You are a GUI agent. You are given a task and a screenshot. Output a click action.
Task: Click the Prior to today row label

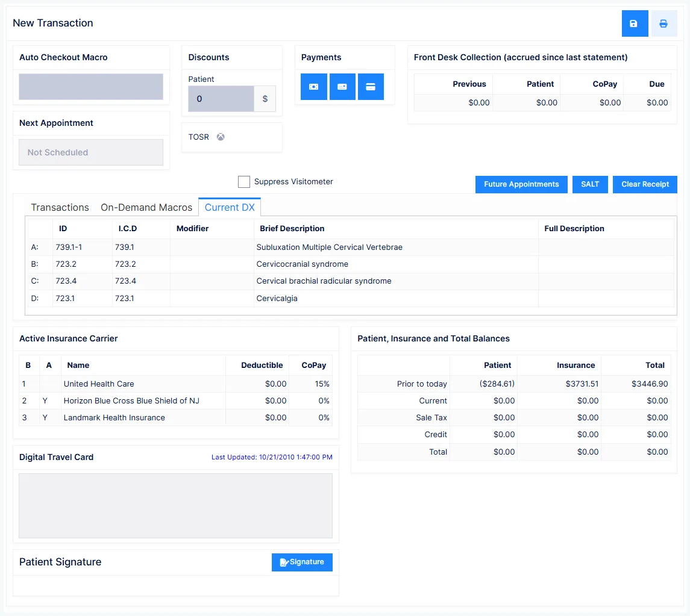pyautogui.click(x=422, y=384)
